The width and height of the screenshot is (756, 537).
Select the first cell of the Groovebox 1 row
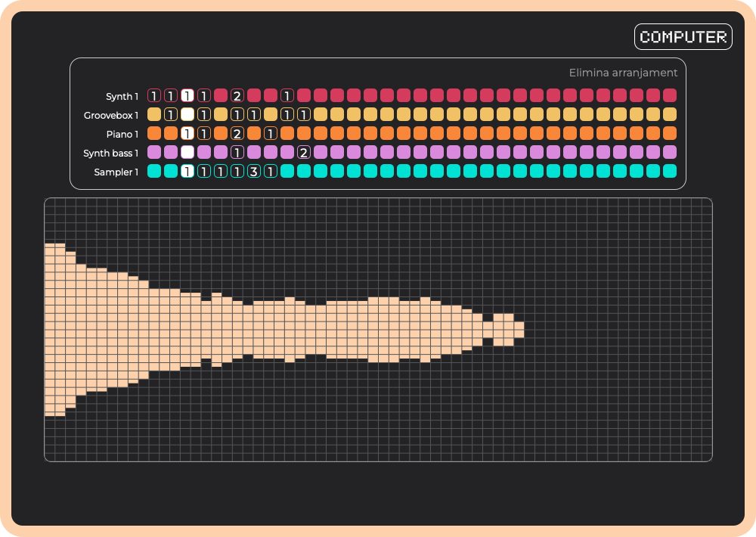pos(154,115)
